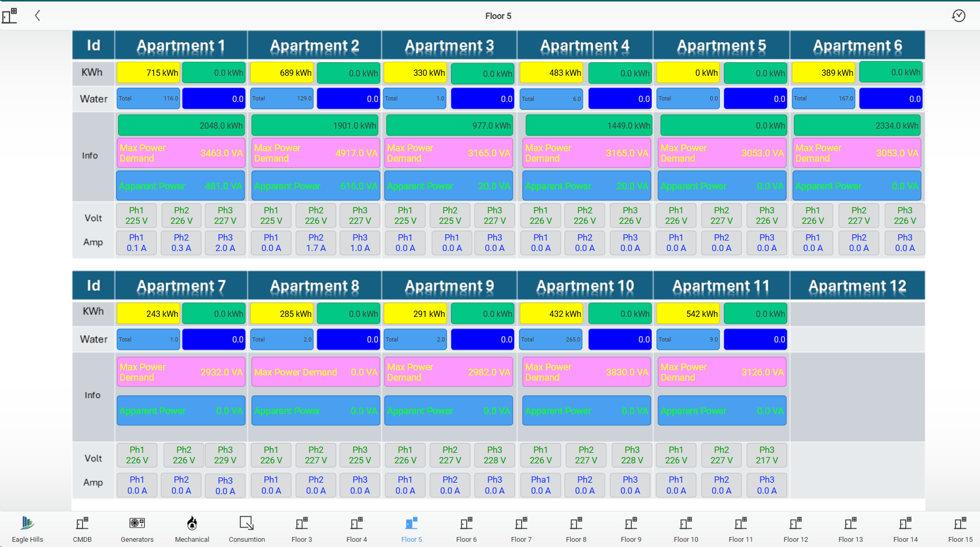The width and height of the screenshot is (980, 547).
Task: Select the Apartment 1 header
Action: click(181, 46)
